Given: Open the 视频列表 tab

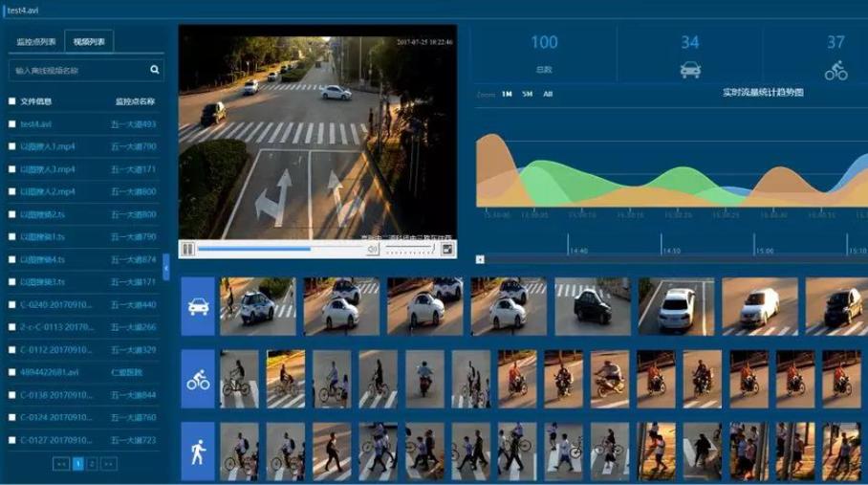Looking at the screenshot, I should point(90,42).
